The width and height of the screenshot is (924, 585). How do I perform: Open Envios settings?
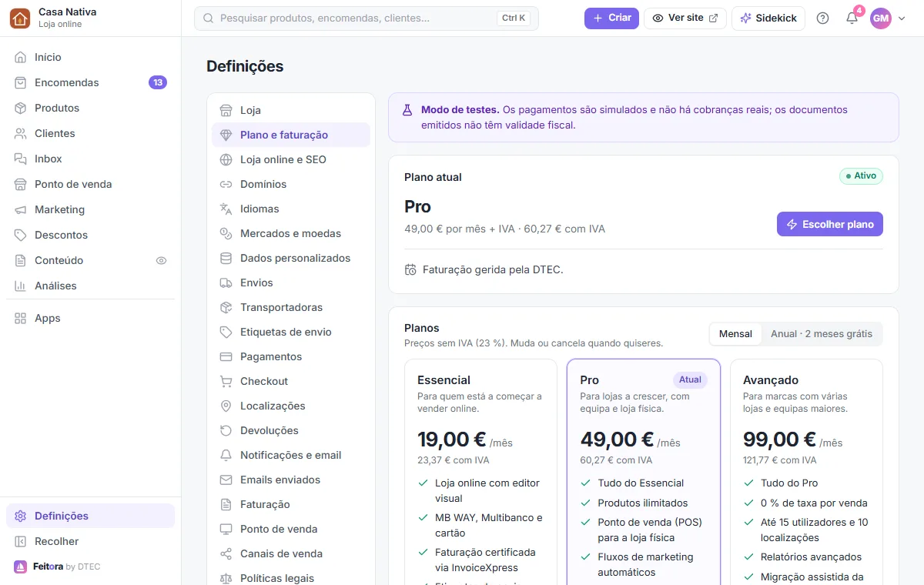point(291,282)
